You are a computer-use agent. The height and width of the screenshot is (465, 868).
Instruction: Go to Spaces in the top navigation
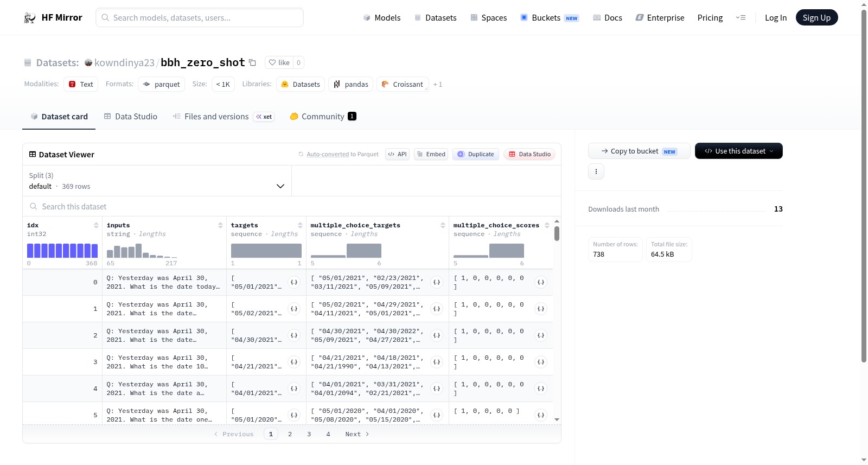(489, 18)
